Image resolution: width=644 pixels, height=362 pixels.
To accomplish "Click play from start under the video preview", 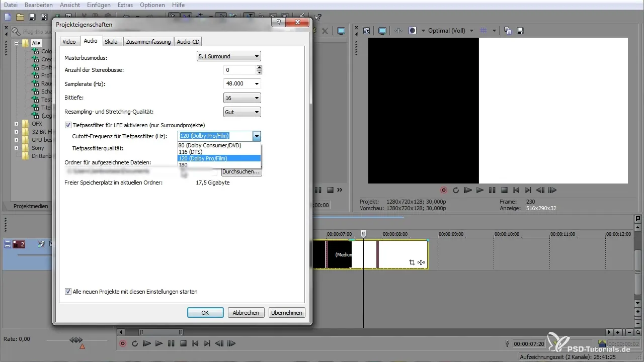I will click(468, 190).
